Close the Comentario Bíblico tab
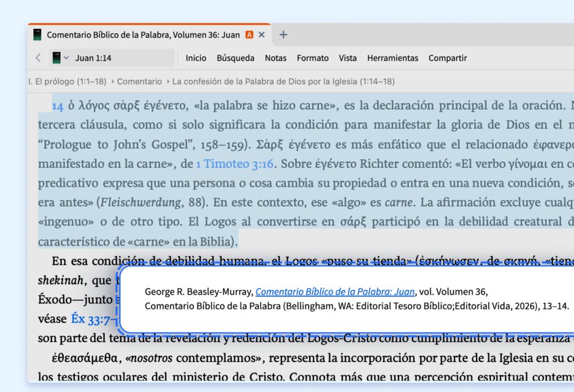Viewport: 574px width, 392px height. tap(261, 35)
